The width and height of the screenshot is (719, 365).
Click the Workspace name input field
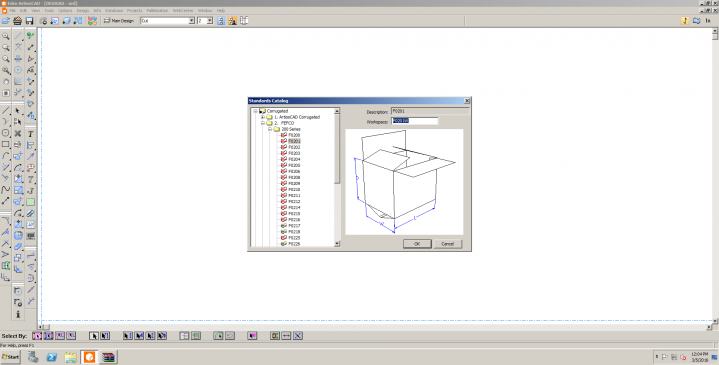click(x=415, y=121)
